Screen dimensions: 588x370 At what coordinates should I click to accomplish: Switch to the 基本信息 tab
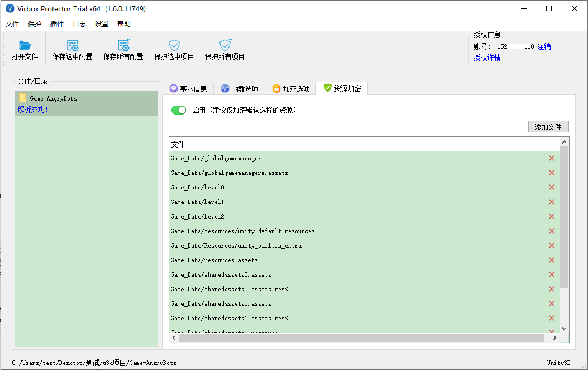[189, 88]
